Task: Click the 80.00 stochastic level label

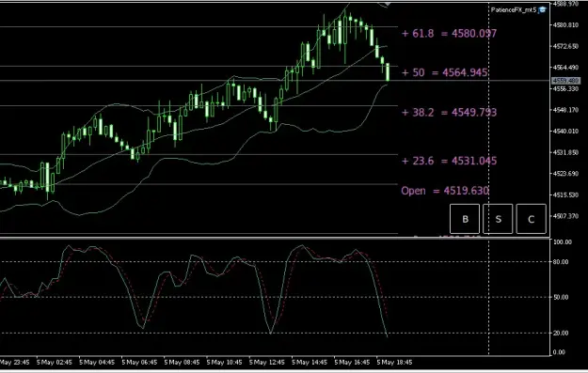Action: click(x=561, y=262)
